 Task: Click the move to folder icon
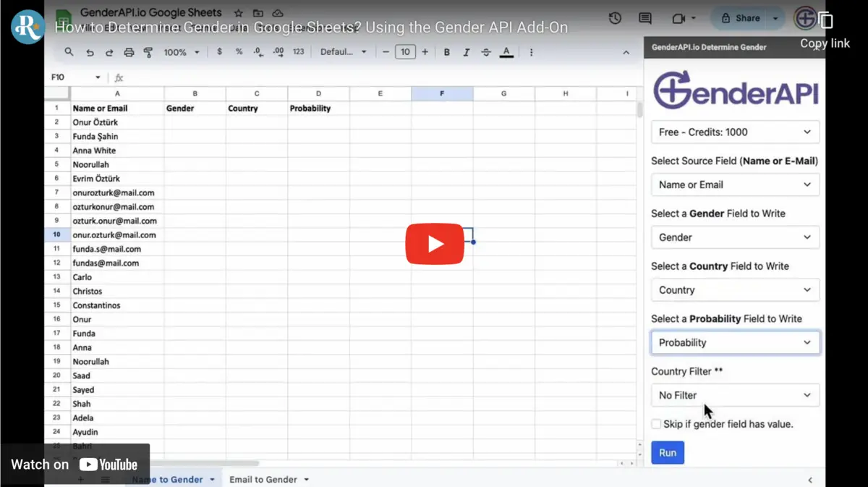pyautogui.click(x=258, y=13)
